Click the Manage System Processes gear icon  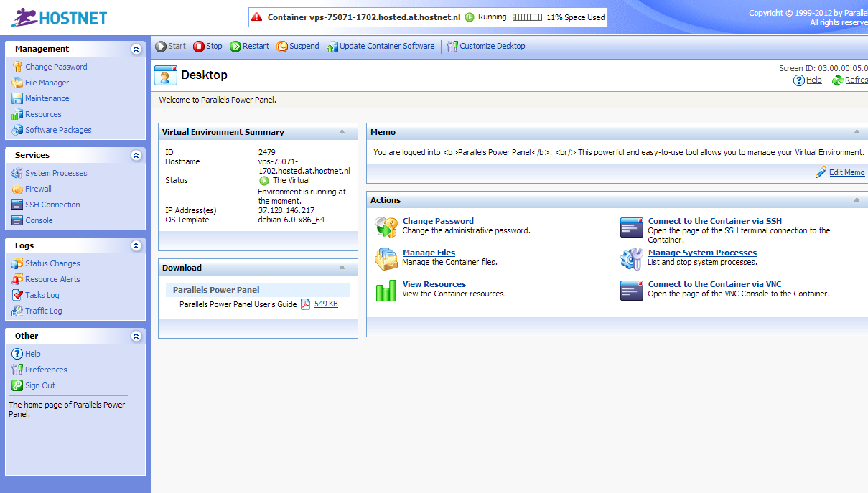(x=632, y=259)
